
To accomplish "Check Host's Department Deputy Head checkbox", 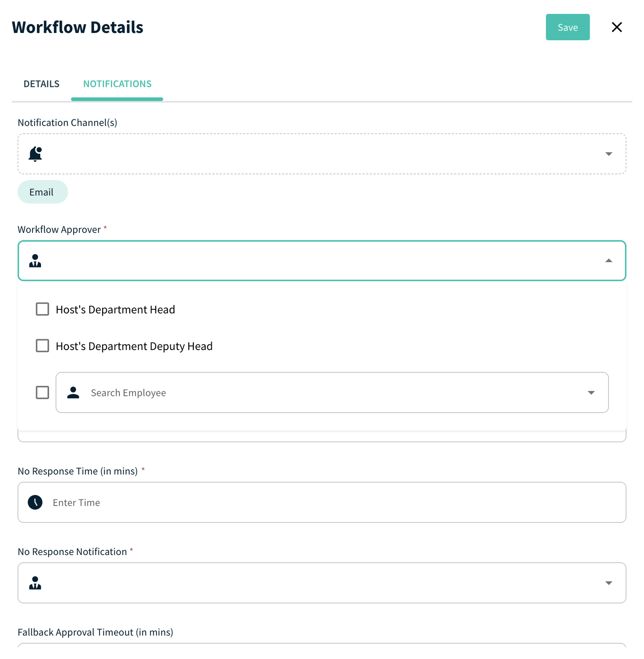I will [x=42, y=346].
